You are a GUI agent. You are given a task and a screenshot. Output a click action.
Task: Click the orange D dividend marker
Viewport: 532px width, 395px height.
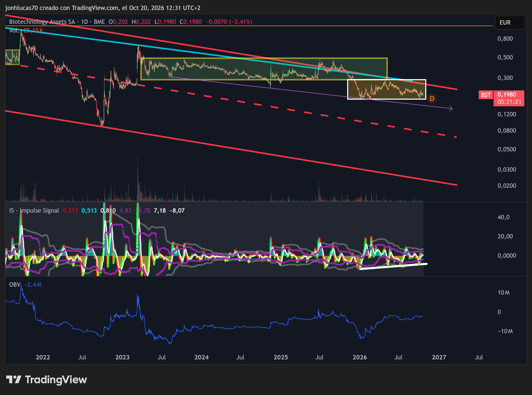432,99
